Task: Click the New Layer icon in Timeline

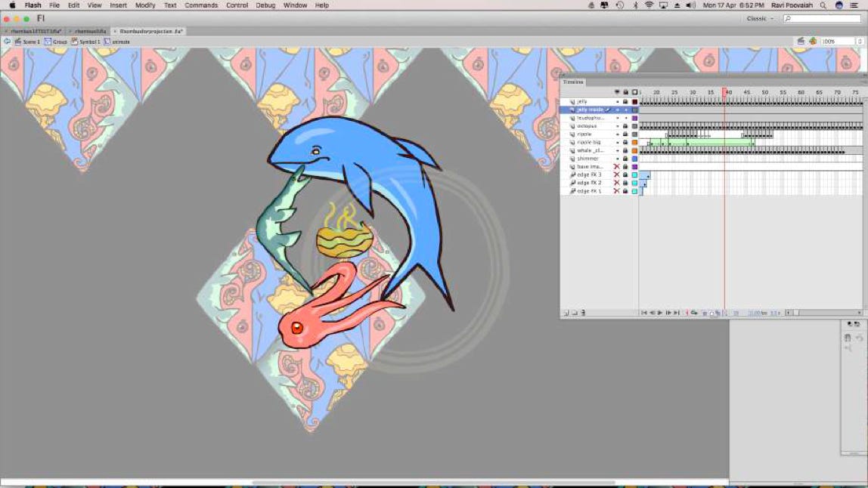Action: (566, 313)
